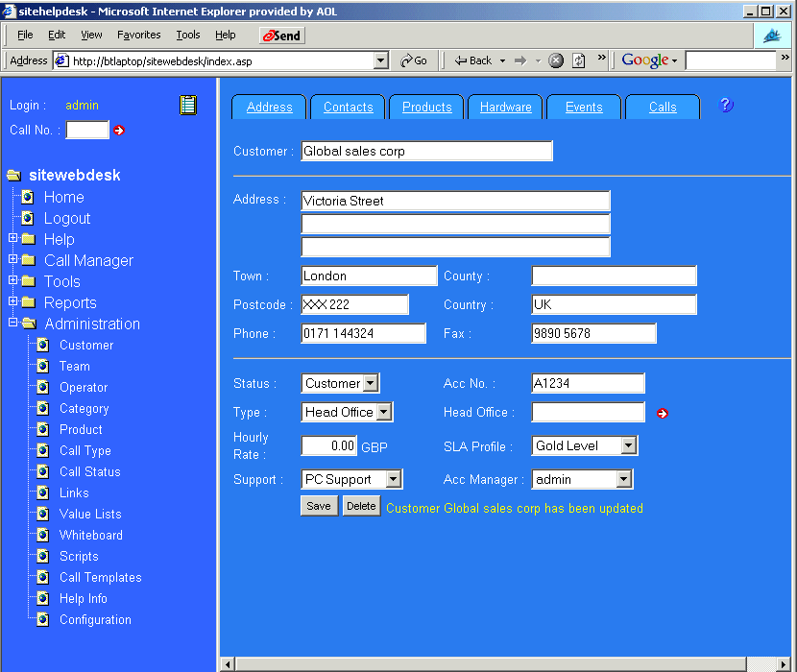Open the help question mark icon
The height and width of the screenshot is (672, 797).
click(x=726, y=105)
